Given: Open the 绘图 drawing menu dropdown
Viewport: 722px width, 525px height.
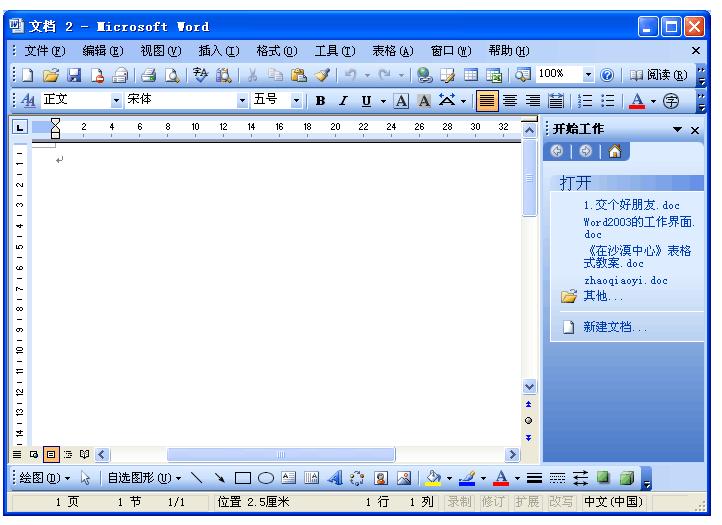Looking at the screenshot, I should click(x=45, y=478).
